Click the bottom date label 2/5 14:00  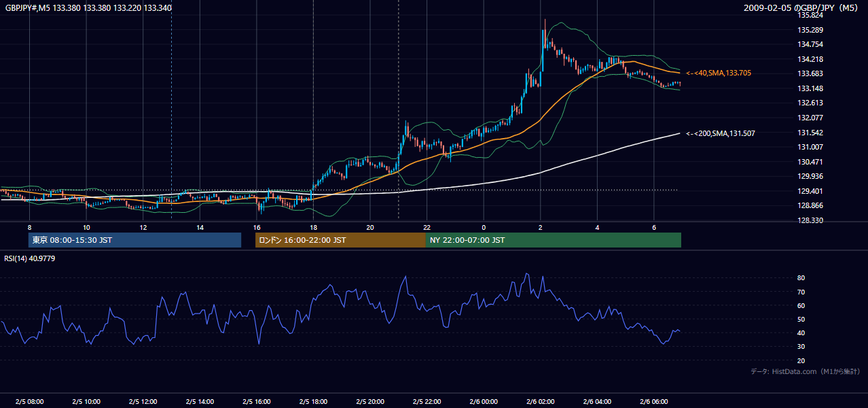point(200,401)
